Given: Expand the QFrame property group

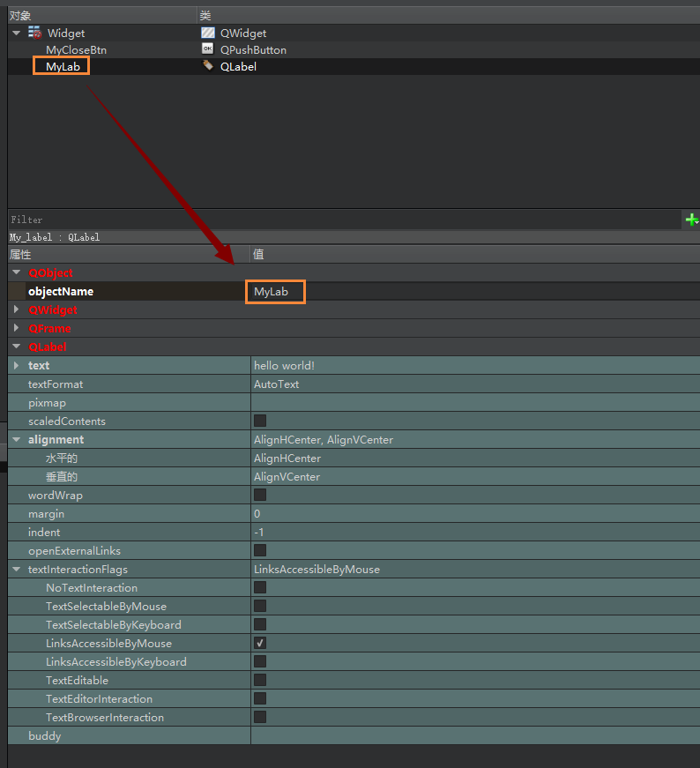Looking at the screenshot, I should point(17,328).
